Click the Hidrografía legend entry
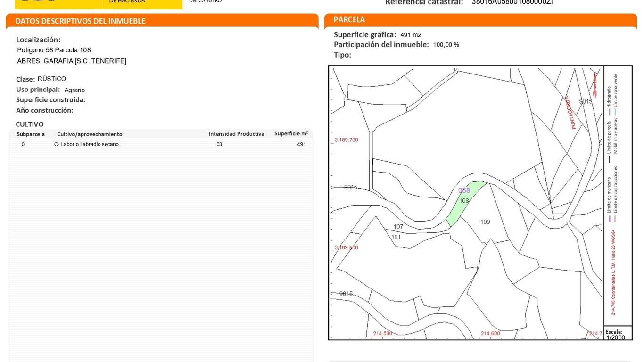Screen dimensions: 644x362 (609, 97)
